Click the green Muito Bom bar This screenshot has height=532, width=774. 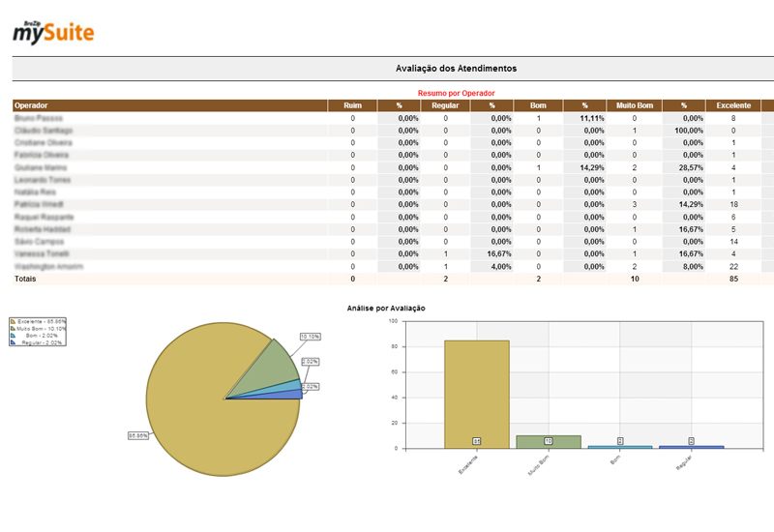549,442
